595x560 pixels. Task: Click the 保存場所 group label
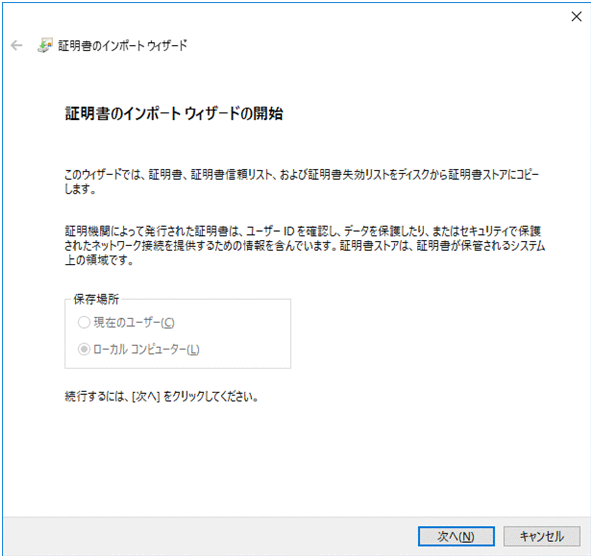(x=96, y=299)
